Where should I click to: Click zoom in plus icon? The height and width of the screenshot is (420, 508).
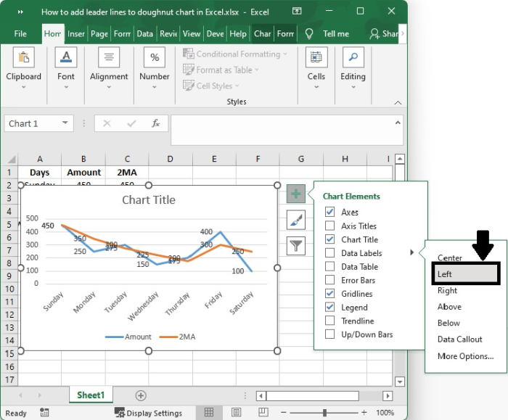(364, 413)
